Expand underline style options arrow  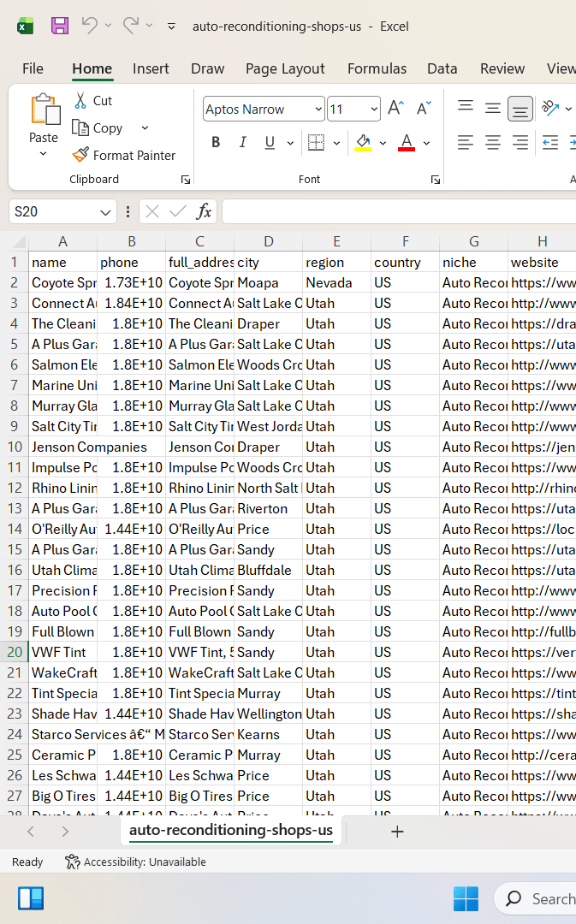tap(290, 143)
